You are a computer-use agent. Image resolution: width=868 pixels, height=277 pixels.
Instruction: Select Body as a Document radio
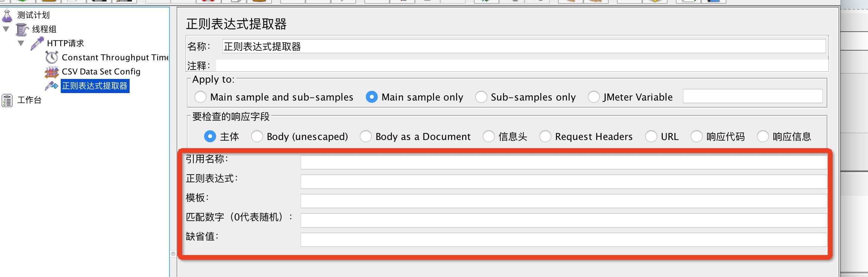coord(366,137)
